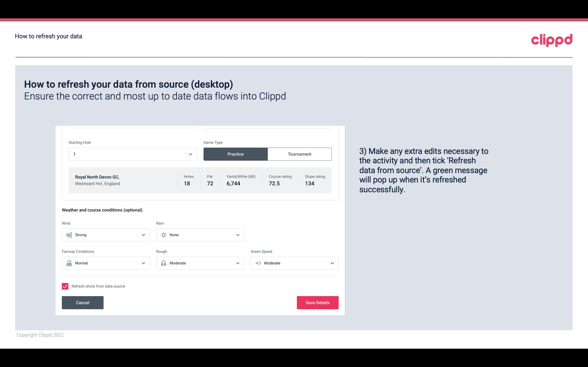Click Royal North Devon GC course entry
The image size is (588, 367).
[x=200, y=180]
